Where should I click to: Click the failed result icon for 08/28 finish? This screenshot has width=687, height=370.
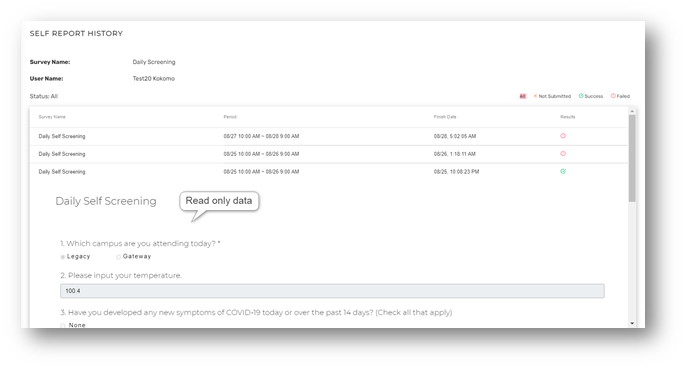[x=563, y=136]
